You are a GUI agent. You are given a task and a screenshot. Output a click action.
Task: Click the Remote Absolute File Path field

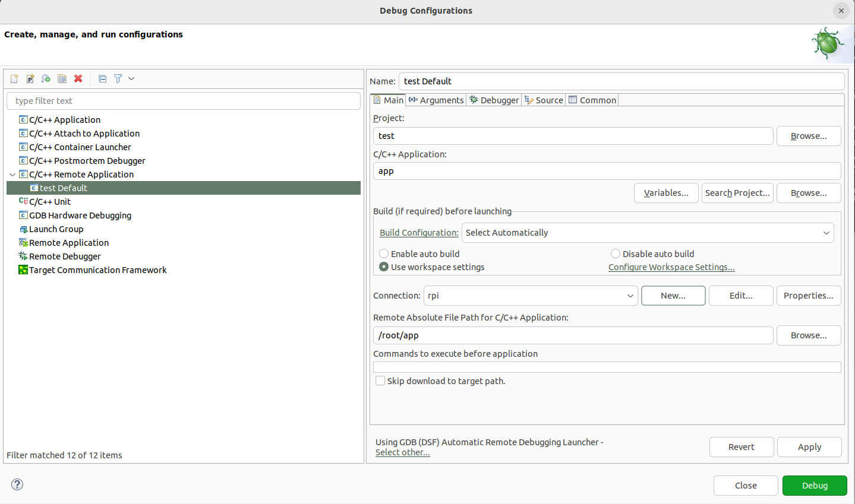click(573, 335)
